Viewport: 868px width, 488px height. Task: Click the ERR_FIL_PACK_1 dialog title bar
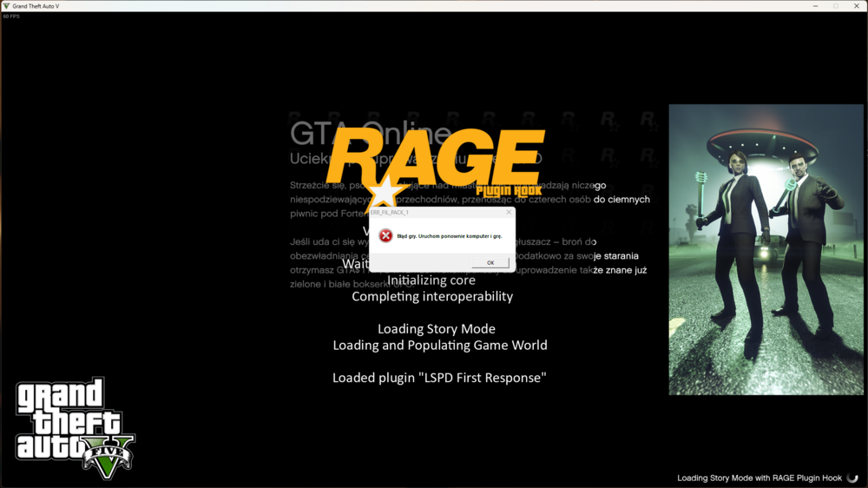pyautogui.click(x=437, y=212)
